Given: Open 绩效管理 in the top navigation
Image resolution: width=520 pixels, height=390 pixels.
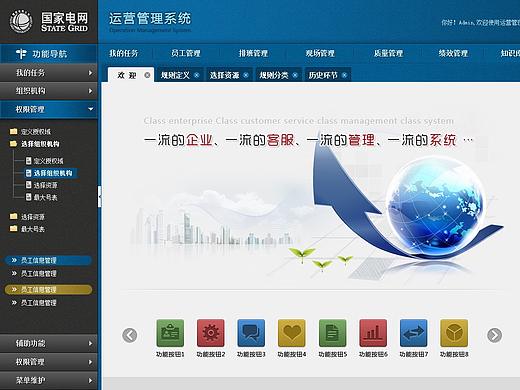Looking at the screenshot, I should 453,53.
